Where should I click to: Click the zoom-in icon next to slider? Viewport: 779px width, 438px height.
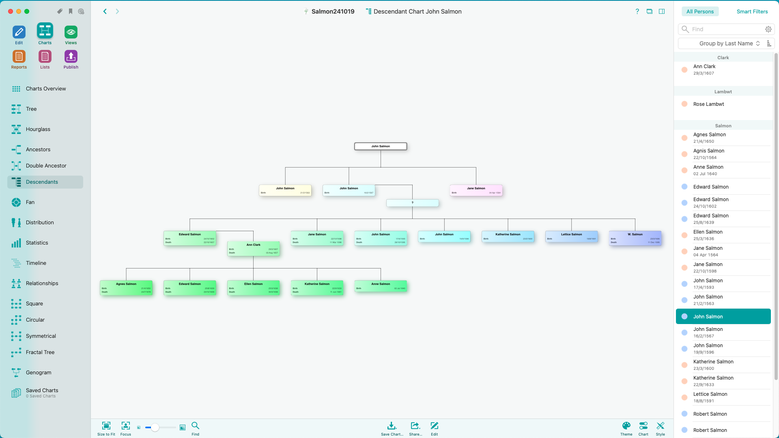point(182,428)
